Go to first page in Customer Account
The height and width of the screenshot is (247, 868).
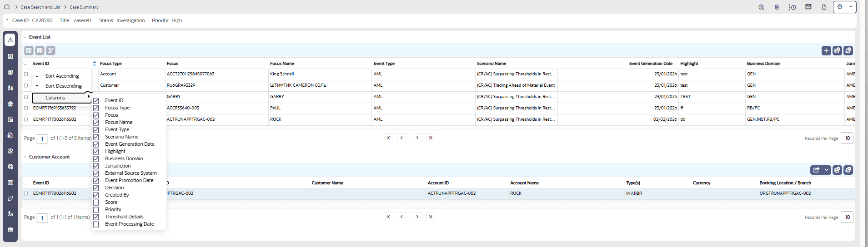tap(388, 217)
